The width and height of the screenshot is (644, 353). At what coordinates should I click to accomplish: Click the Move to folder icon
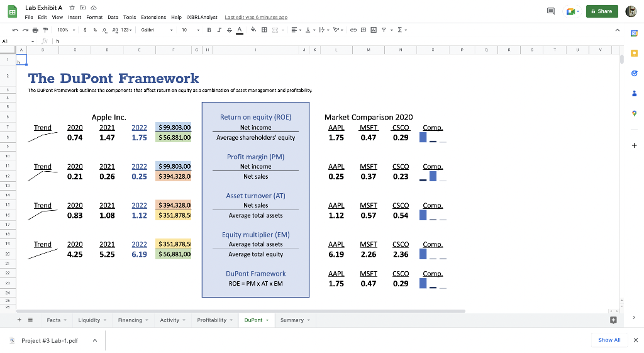[x=83, y=8]
